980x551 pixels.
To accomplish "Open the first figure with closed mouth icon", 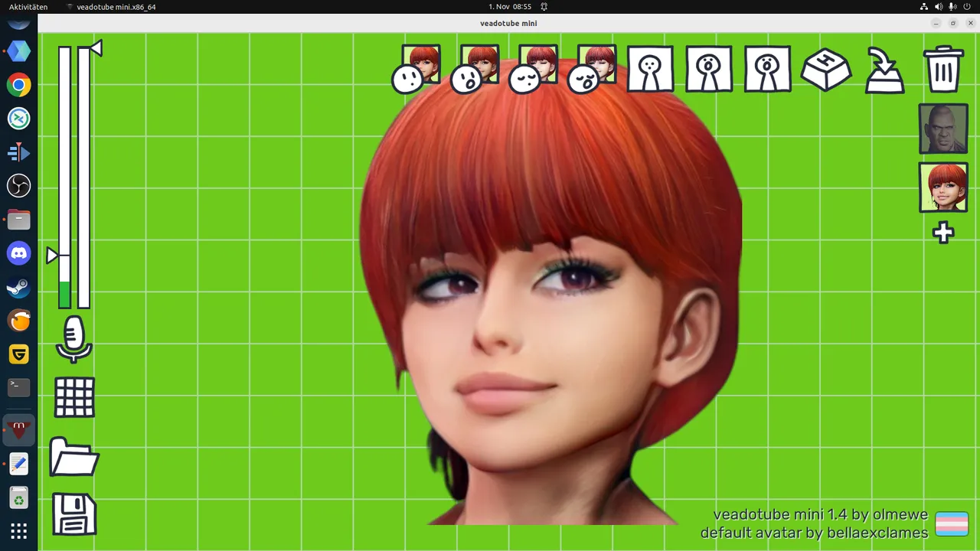I will coord(650,70).
